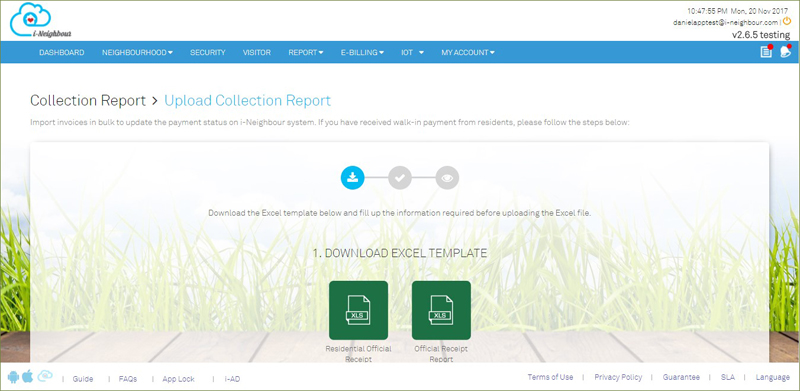
Task: Click the 1. DOWNLOAD EXCEL TEMPLATE heading
Action: 399,253
